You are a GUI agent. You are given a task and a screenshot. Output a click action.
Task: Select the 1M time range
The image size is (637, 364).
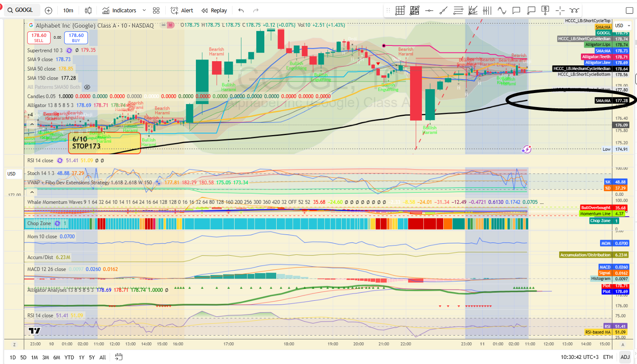[x=34, y=357]
